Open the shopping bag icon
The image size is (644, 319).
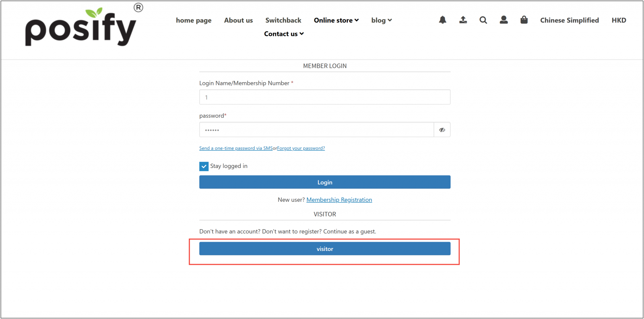(x=524, y=20)
